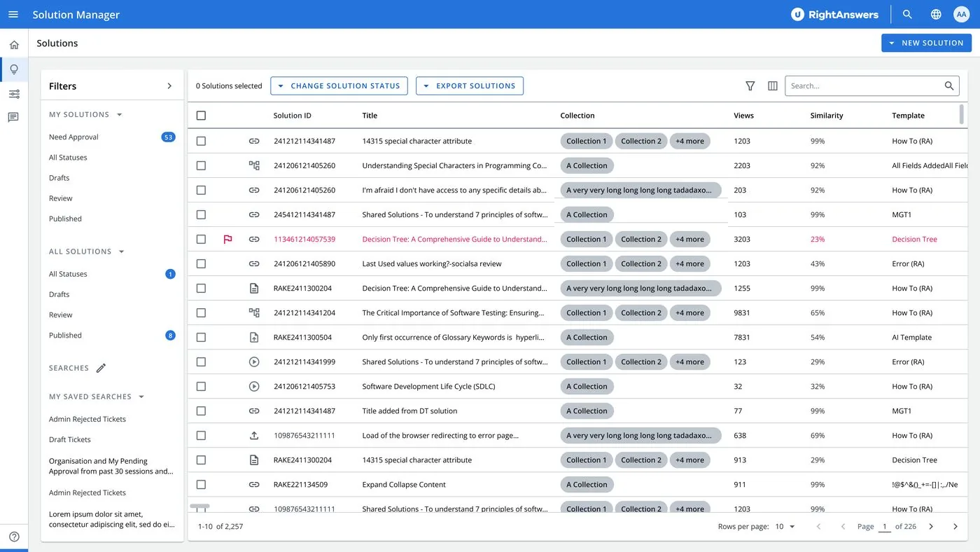Click the page number input field
This screenshot has width=980, height=552.
(885, 526)
